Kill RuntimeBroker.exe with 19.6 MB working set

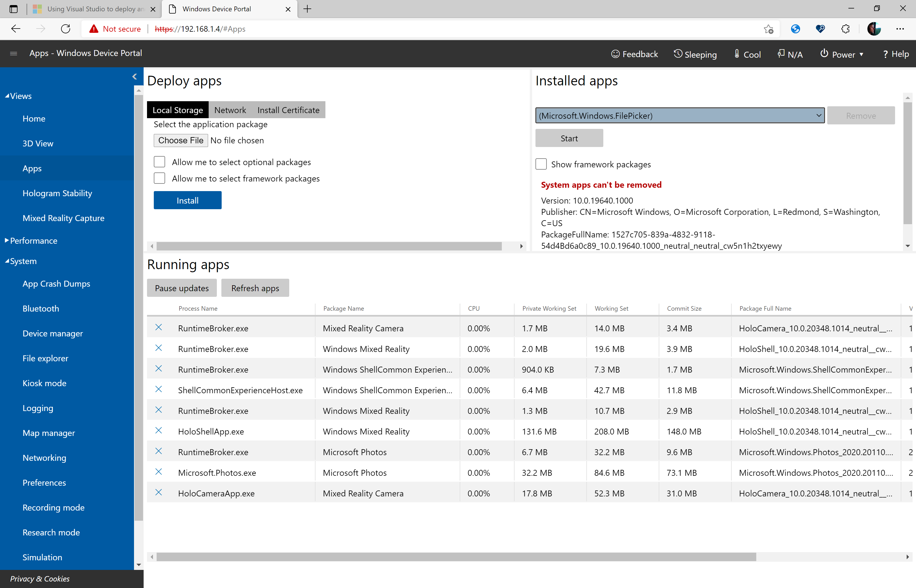158,348
